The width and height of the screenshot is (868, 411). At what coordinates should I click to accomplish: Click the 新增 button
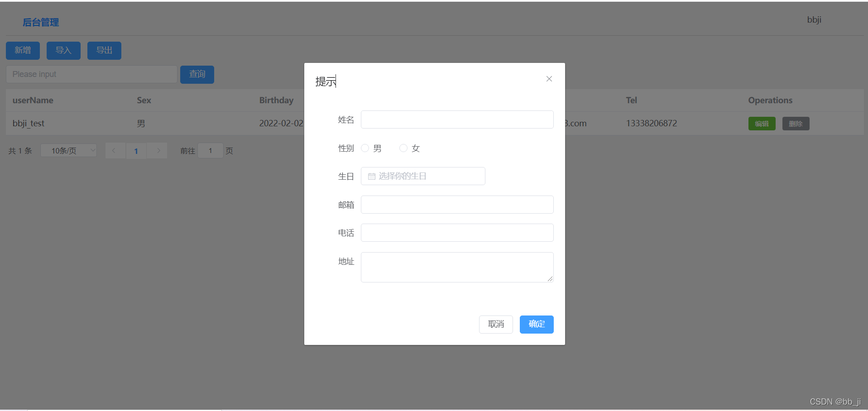click(23, 50)
